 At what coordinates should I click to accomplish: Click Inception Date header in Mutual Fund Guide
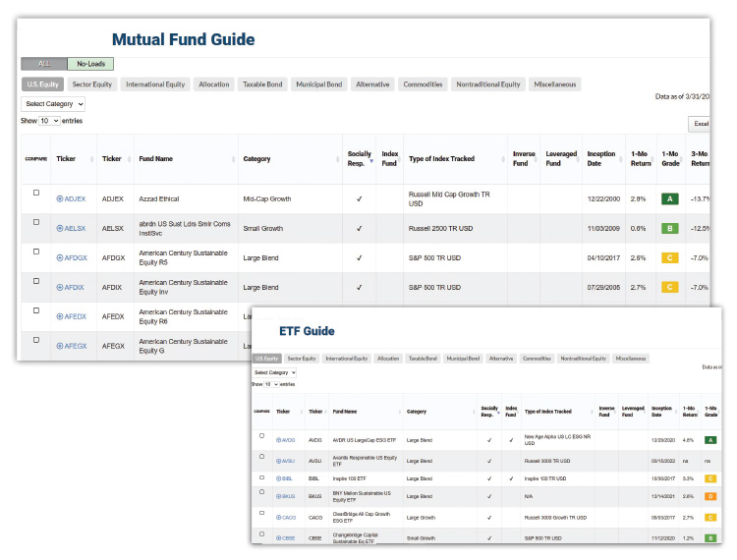[x=601, y=159]
